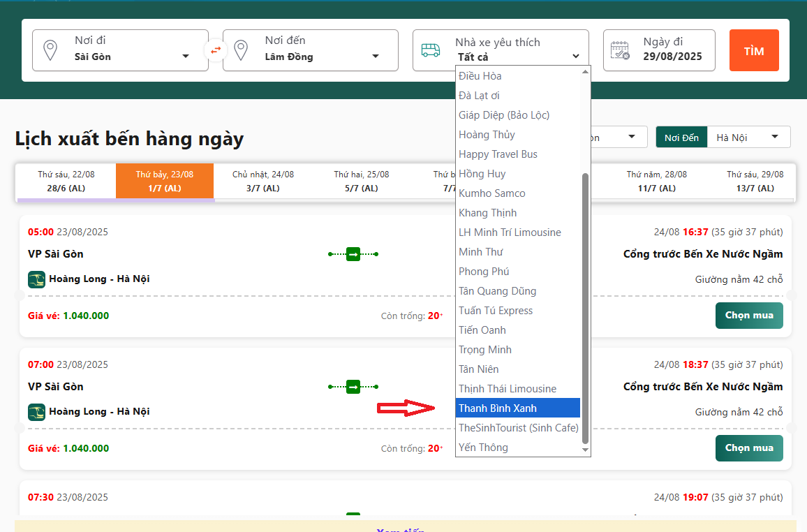Switch to the Thứ năm, 28/08 tab

(x=657, y=181)
